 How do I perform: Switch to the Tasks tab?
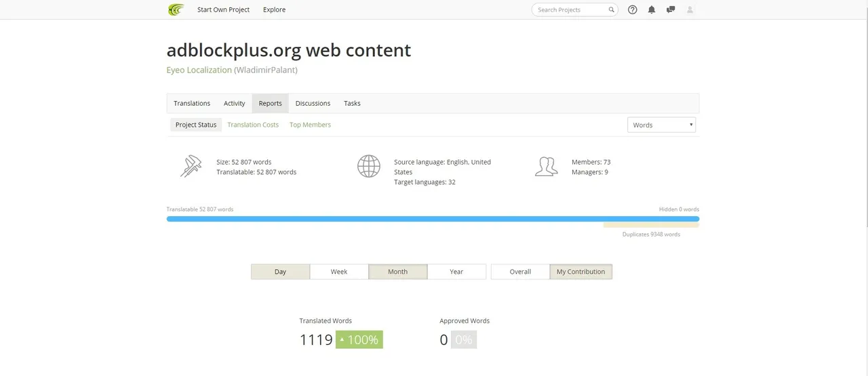point(352,103)
